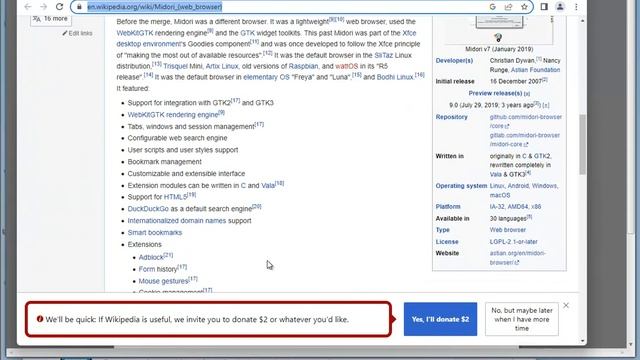
Task: Open the elementary OS link
Action: coord(266,77)
